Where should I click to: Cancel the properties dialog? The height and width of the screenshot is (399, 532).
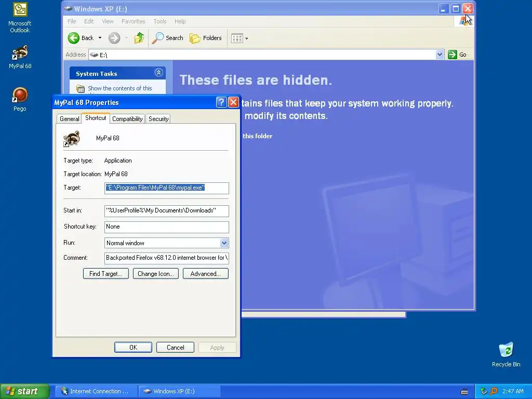(176, 348)
